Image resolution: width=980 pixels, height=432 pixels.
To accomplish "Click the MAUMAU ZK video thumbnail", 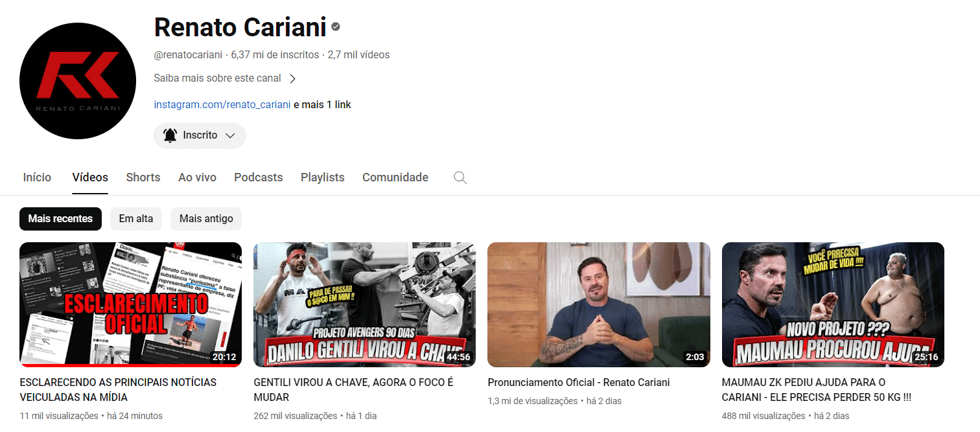I will (832, 304).
